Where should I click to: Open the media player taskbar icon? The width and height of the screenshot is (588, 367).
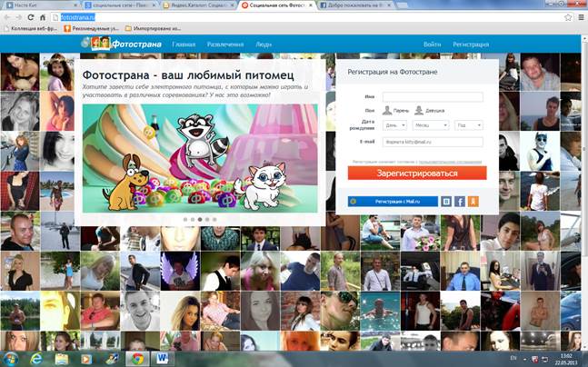click(x=86, y=359)
